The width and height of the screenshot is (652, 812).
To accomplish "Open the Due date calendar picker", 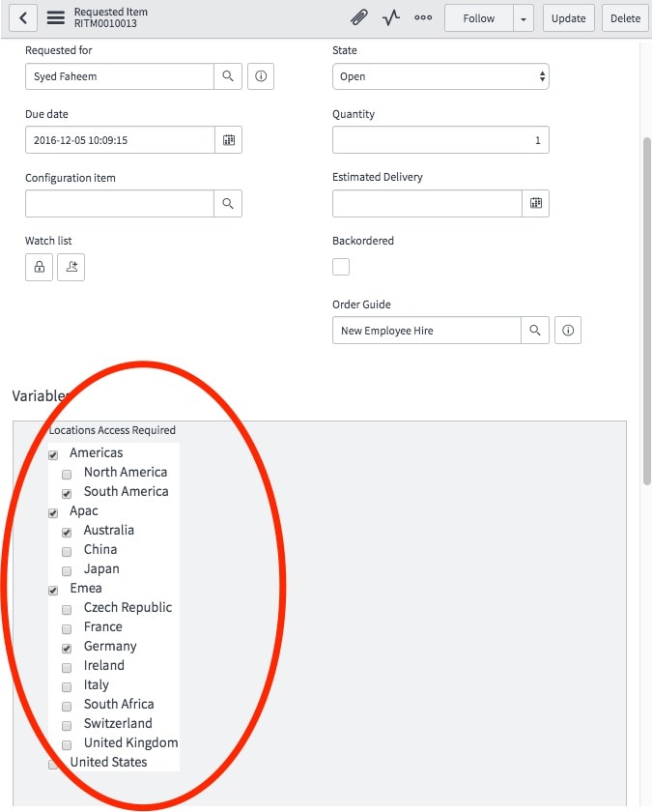I will tap(229, 139).
